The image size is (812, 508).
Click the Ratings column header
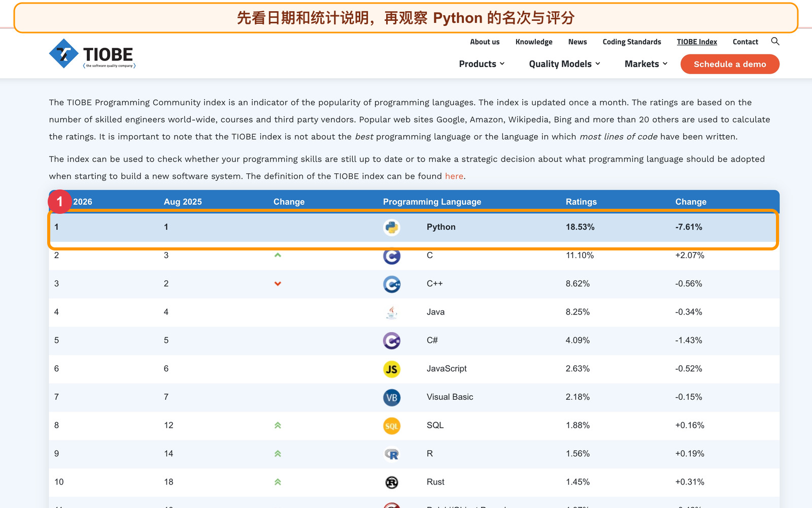[581, 202]
